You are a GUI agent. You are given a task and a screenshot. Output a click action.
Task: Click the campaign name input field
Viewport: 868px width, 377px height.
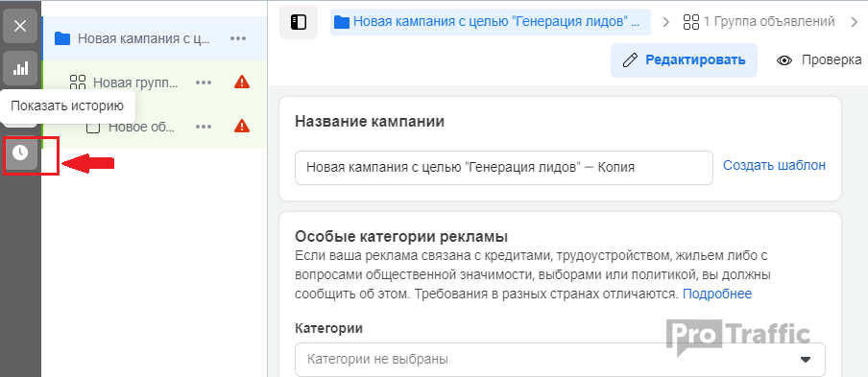point(504,168)
